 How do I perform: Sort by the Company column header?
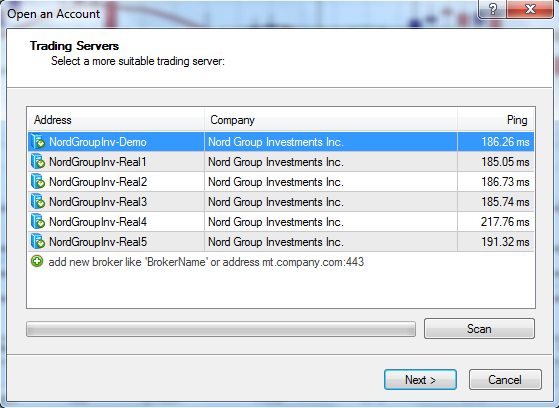coord(331,120)
